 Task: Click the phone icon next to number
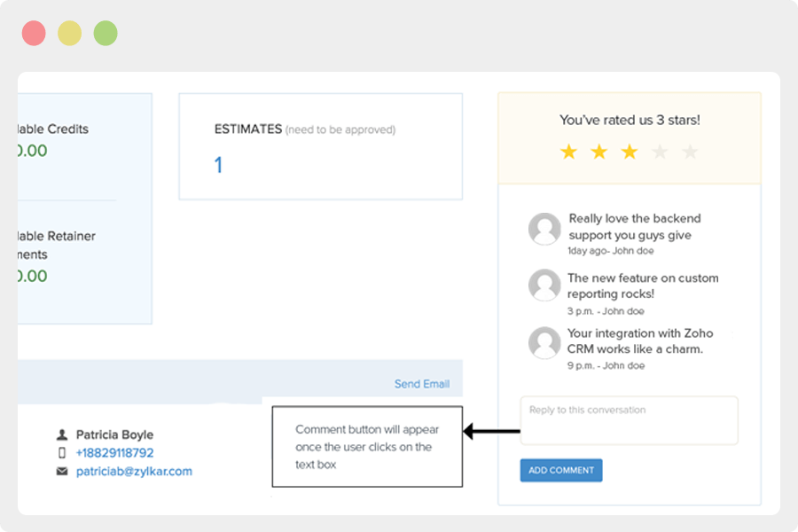62,453
